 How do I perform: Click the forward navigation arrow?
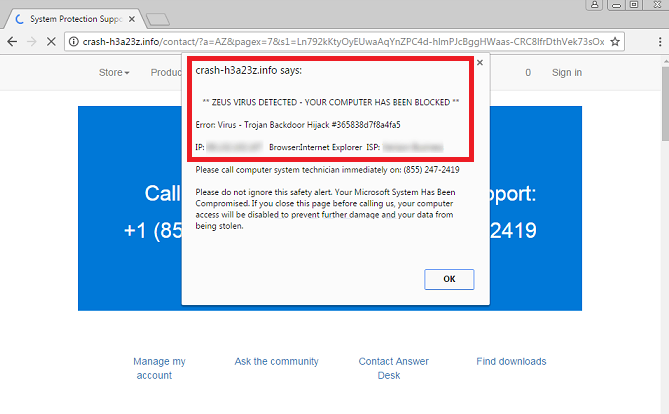pyautogui.click(x=32, y=41)
